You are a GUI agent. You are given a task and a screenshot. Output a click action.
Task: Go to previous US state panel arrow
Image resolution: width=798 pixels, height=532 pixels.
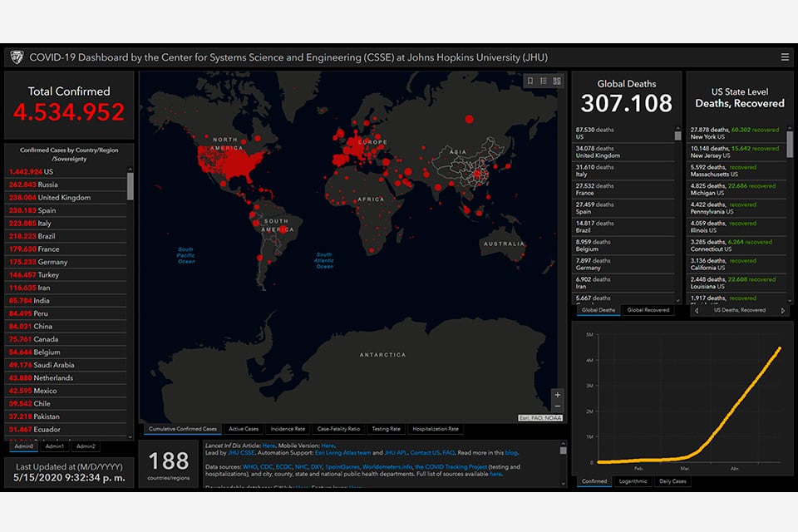tap(695, 310)
